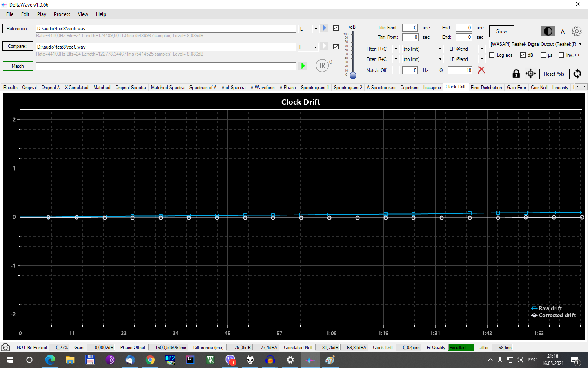Take snapshot with camera icon in status bar
The width and height of the screenshot is (588, 368).
(5, 347)
